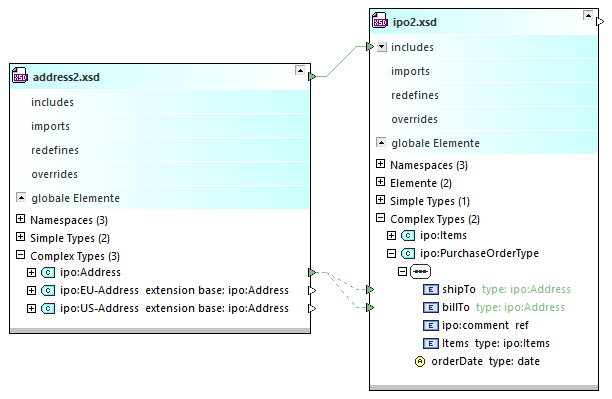Select the ipo:PurchaseOrderType label
This screenshot has height=399, width=612.
(x=479, y=253)
